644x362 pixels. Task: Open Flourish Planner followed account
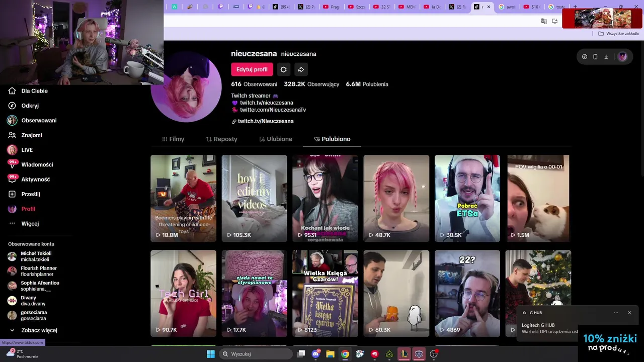pos(33,271)
